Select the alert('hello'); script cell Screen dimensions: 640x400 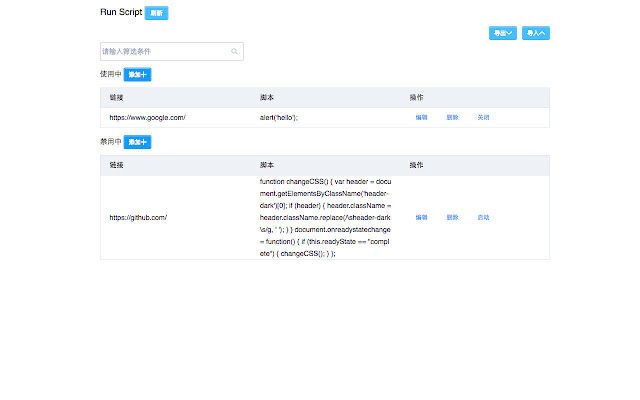(x=279, y=118)
